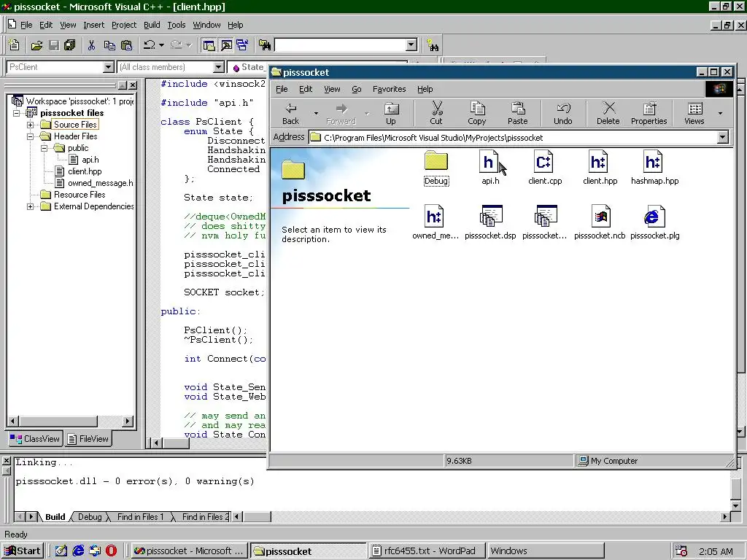Toggle the Workspace window toolbar icon
The height and width of the screenshot is (560, 747).
(x=209, y=45)
